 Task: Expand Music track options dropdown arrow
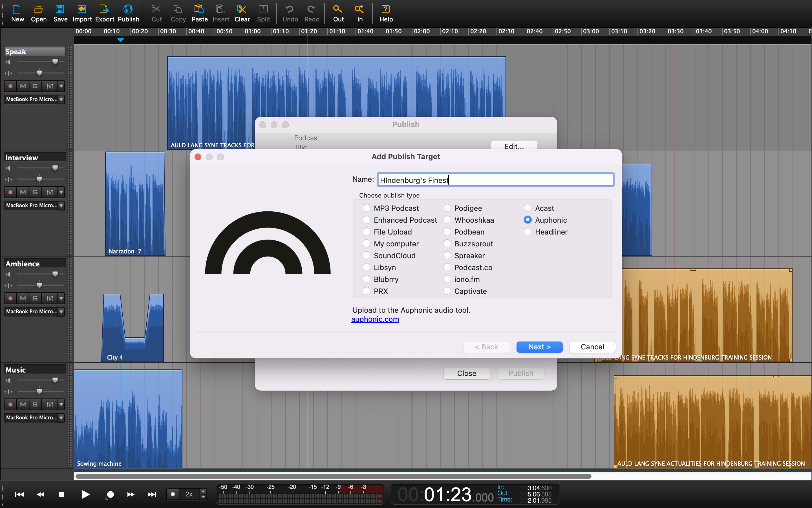61,404
